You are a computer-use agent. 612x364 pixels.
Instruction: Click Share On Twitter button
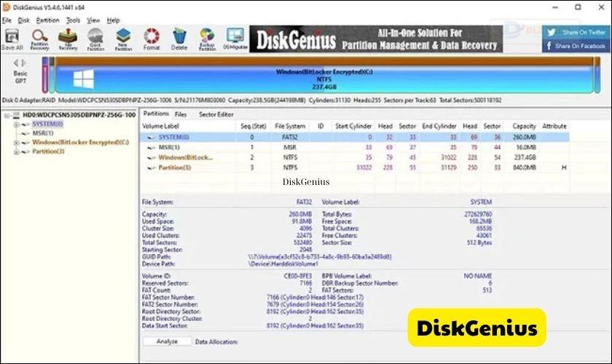pyautogui.click(x=576, y=32)
